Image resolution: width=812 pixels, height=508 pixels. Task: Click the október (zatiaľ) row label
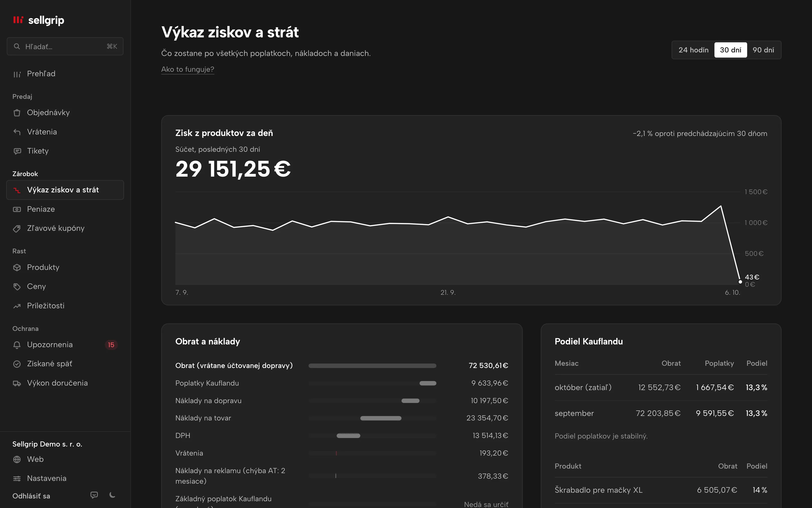point(583,387)
